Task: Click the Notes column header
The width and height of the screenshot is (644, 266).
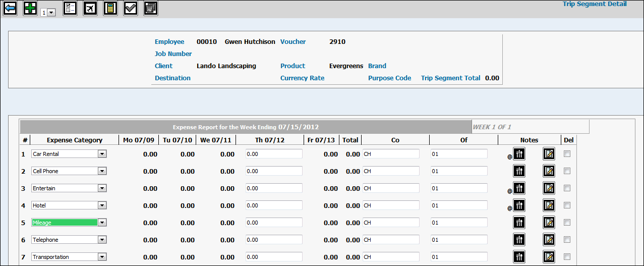Action: pos(529,140)
